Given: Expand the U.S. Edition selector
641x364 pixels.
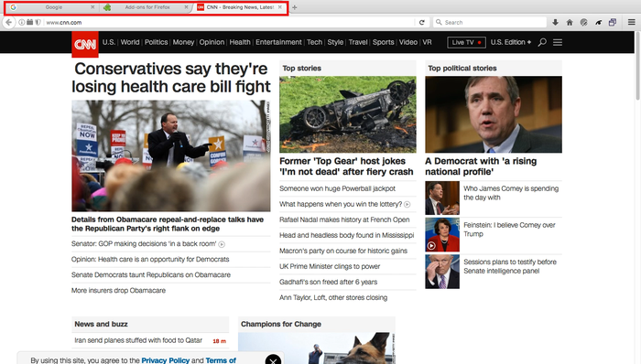Looking at the screenshot, I should 511,42.
